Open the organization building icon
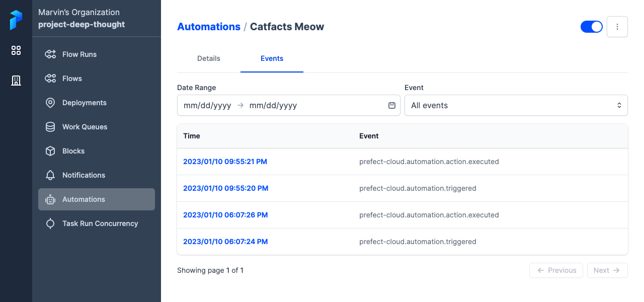644x302 pixels. click(x=16, y=81)
